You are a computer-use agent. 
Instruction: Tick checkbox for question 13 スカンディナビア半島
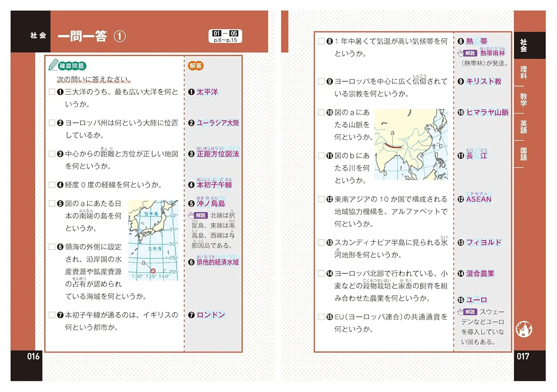coord(322,243)
